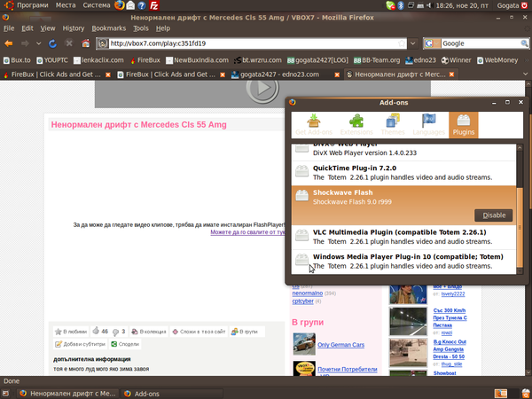The image size is (532, 399).
Task: Open the Themes section in Add-ons
Action: 393,125
